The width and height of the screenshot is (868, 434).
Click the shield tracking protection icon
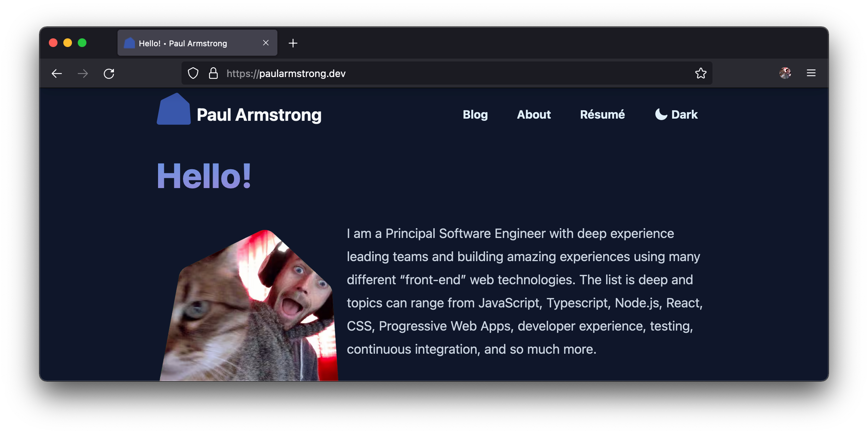[193, 73]
